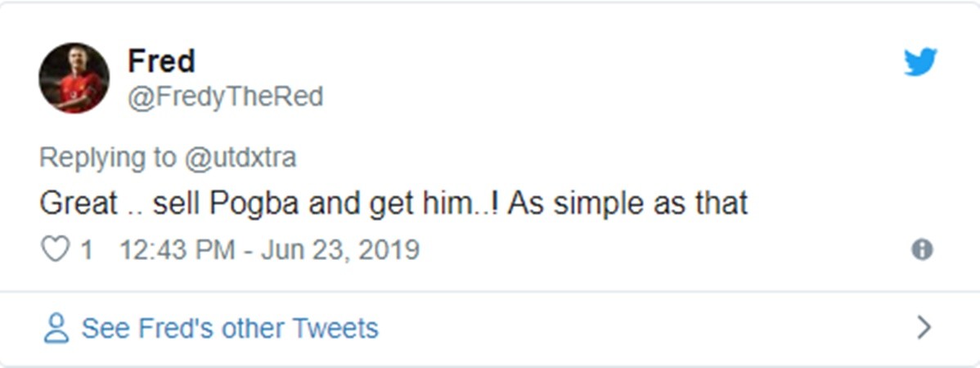Click the display name Fred
The height and width of the screenshot is (368, 980).
pyautogui.click(x=161, y=61)
